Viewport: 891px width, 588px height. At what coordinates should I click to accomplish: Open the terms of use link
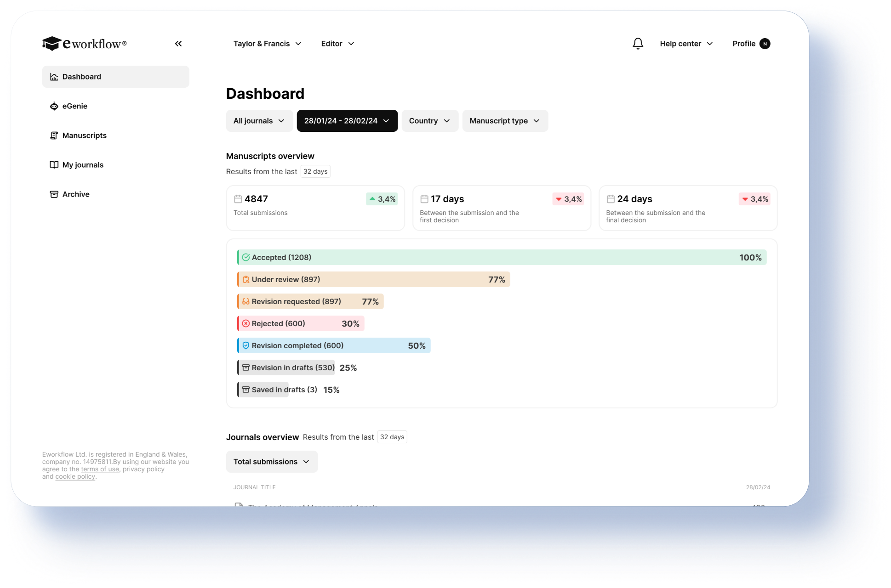[100, 469]
